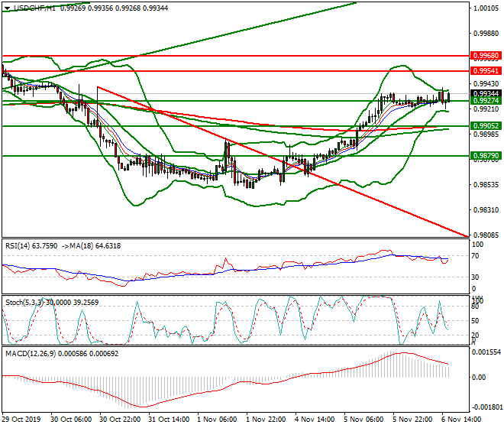Image resolution: width=504 pixels, height=428 pixels.
Task: Select the 30 Oct 06:00 time axis label
Action: click(71, 420)
